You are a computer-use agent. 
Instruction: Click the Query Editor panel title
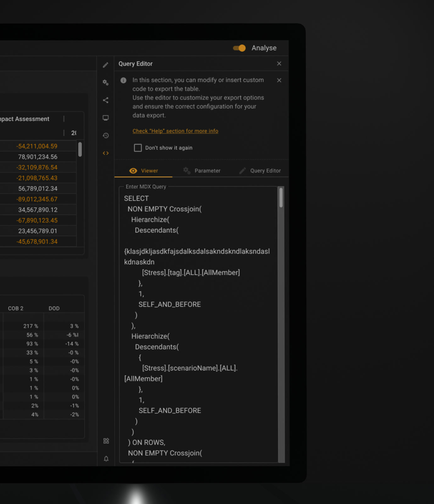point(136,64)
